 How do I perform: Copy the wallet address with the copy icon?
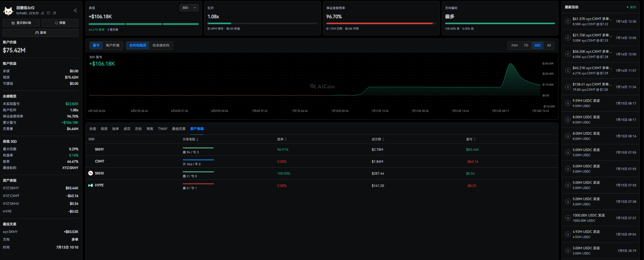(x=54, y=13)
